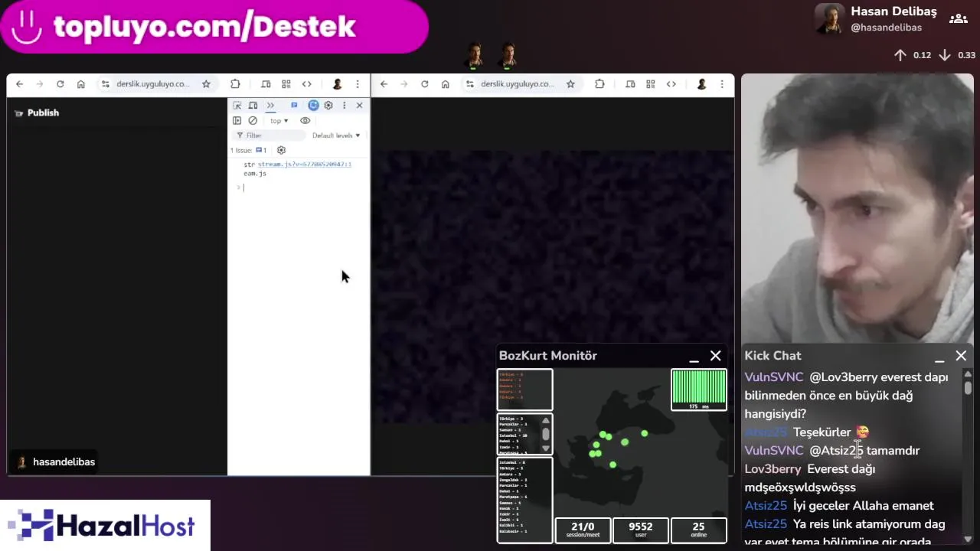Click the QR grid extension in right browser
This screenshot has width=980, height=551.
tap(650, 84)
